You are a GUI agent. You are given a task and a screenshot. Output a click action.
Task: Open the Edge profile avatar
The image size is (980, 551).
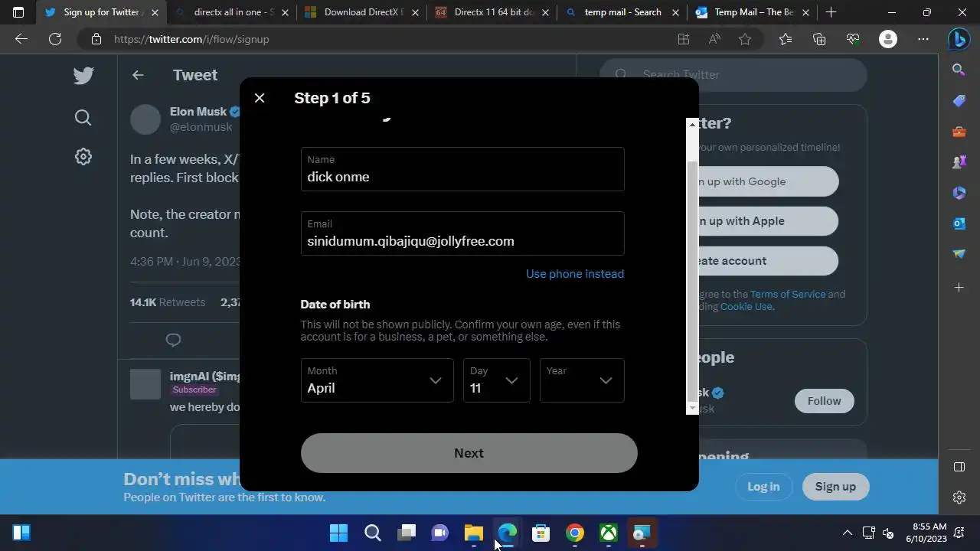pos(888,39)
